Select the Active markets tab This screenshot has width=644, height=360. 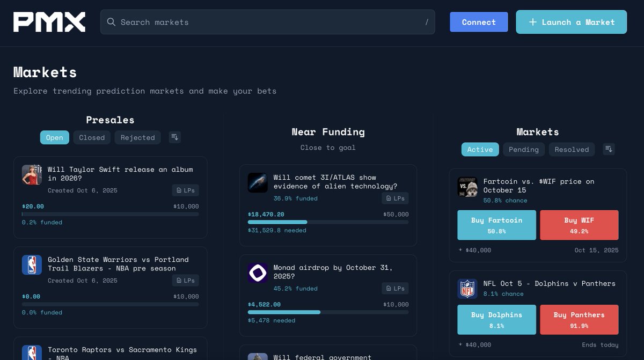[x=480, y=149]
